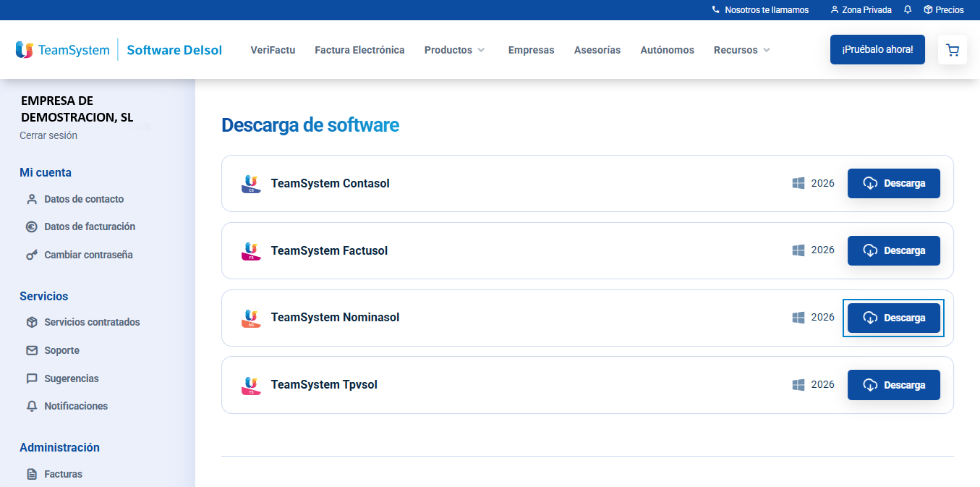Click the Servicios section heading
This screenshot has width=980, height=487.
tap(44, 296)
